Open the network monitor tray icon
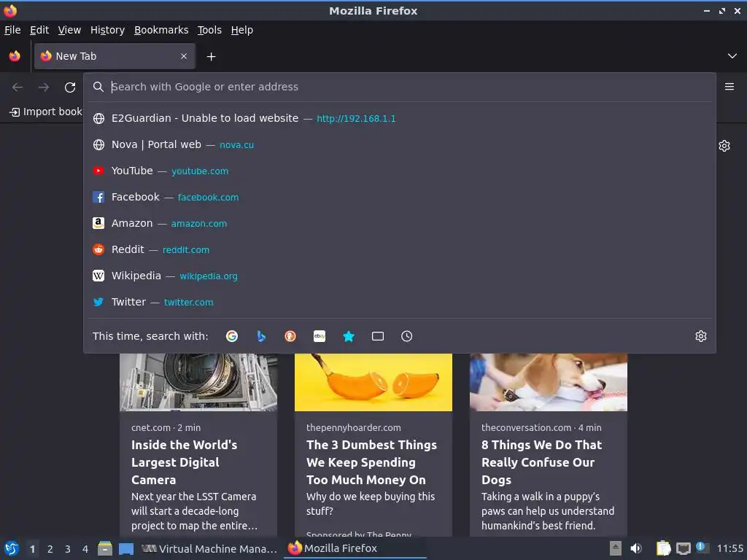Viewport: 747px width, 560px height. tap(683, 548)
